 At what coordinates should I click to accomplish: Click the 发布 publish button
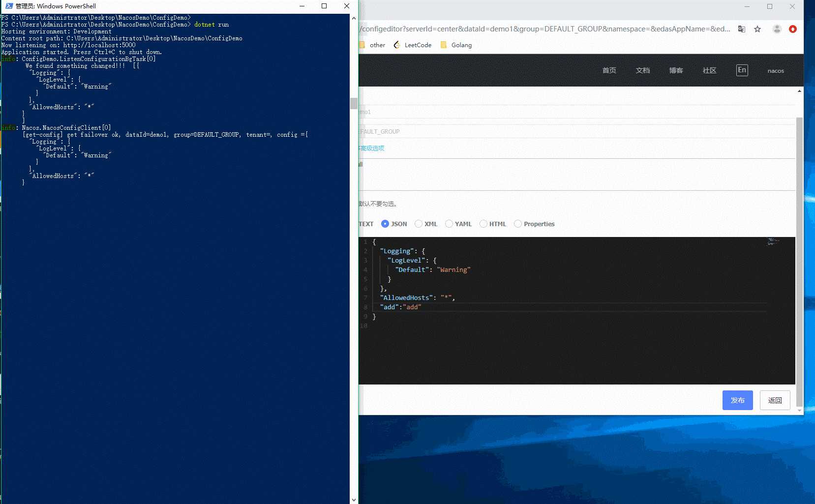pyautogui.click(x=738, y=400)
